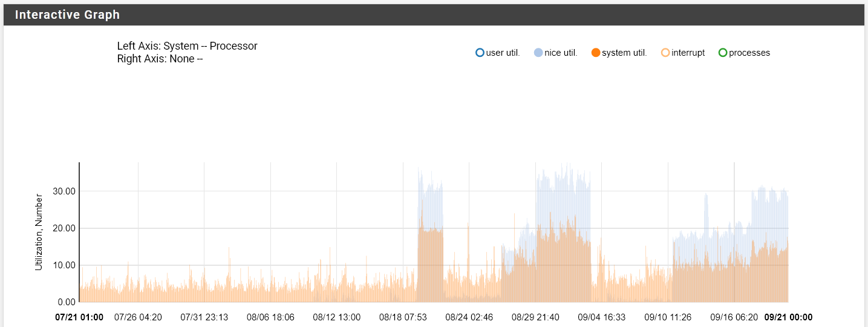Click the 09/10 11:26 time axis label
The width and height of the screenshot is (868, 327).
(x=668, y=317)
